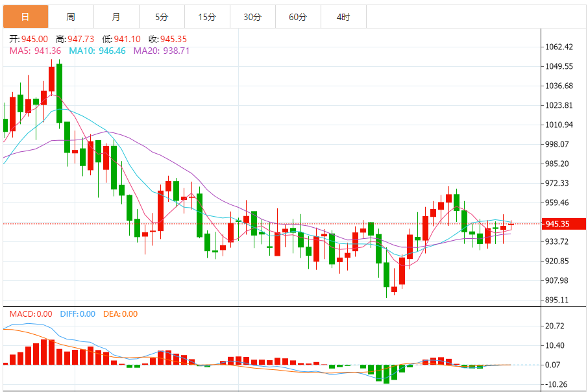Screen dimensions: 588x392
Task: Click the 998.07 price axis label
Action: point(557,145)
